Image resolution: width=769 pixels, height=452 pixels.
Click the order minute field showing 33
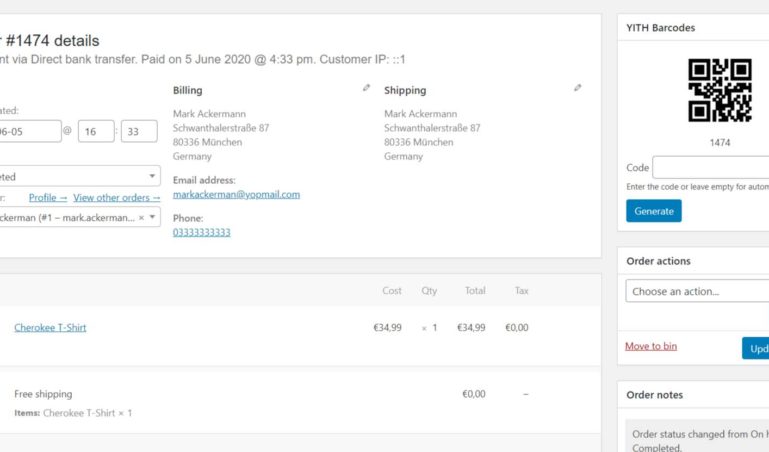tap(139, 131)
